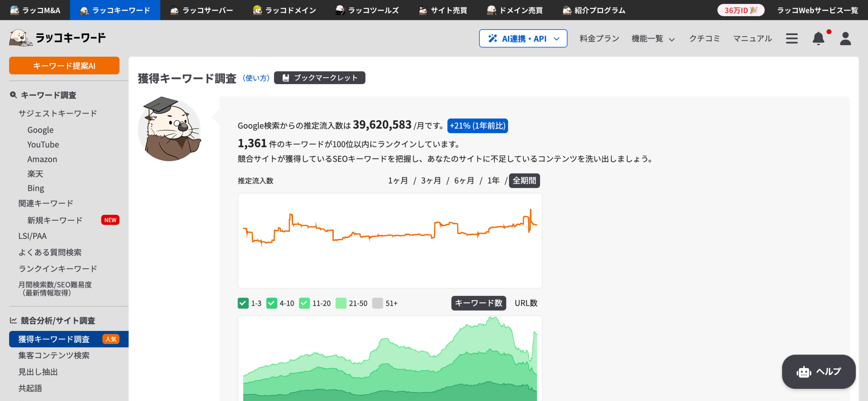Open 共起語 in sidebar
Screen dimensions: 868x401
click(x=30, y=388)
